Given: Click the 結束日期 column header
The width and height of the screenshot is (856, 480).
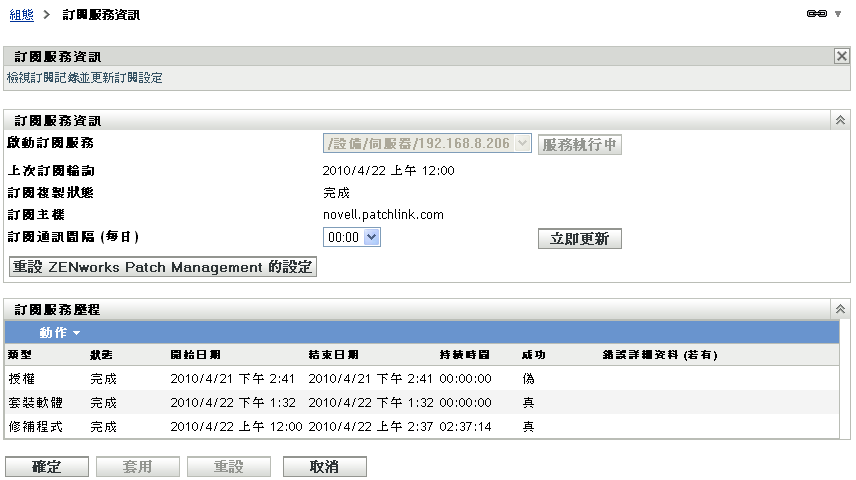Looking at the screenshot, I should pyautogui.click(x=334, y=355).
